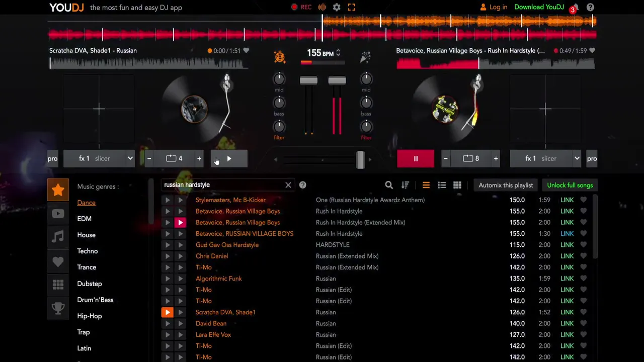The height and width of the screenshot is (362, 644).
Task: Favorite the David Bean track heart
Action: (x=583, y=323)
